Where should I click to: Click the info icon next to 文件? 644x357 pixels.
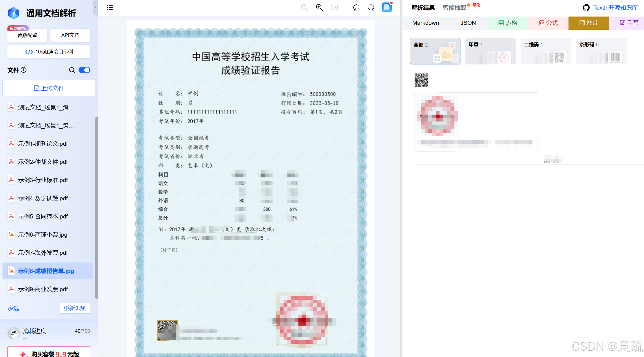pos(24,70)
